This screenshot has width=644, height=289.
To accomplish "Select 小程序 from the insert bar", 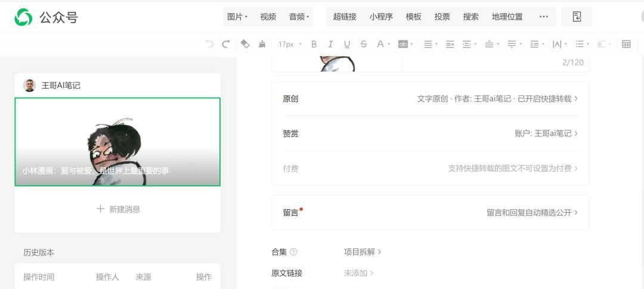I will (x=381, y=17).
